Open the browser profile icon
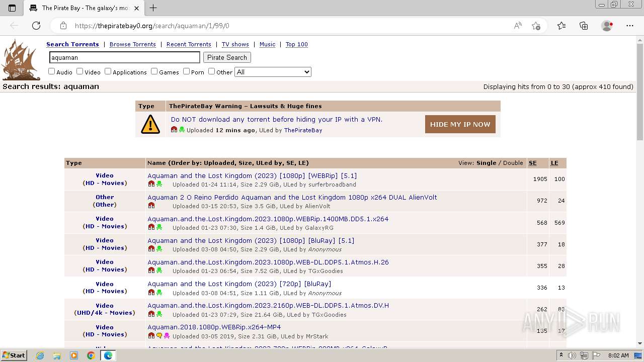 coord(607,26)
